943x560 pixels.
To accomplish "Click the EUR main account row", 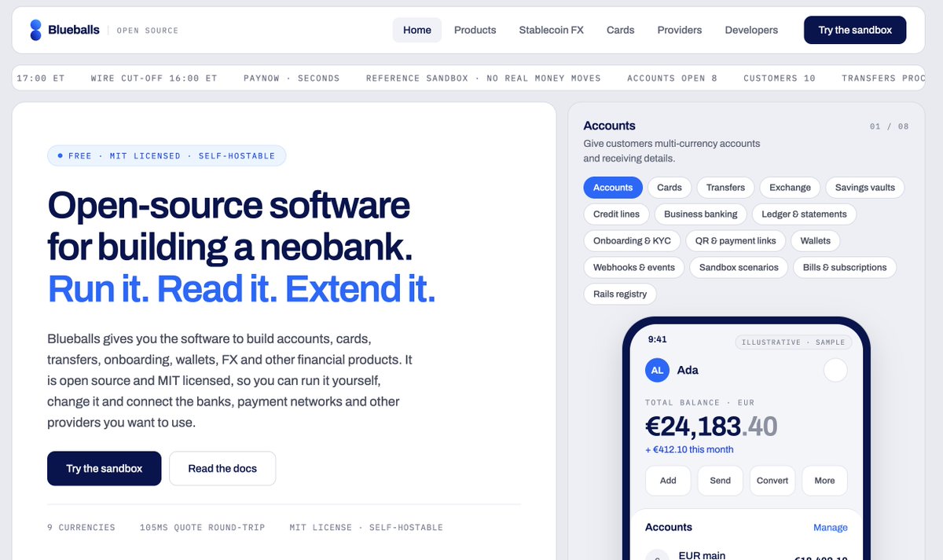I will [x=747, y=554].
